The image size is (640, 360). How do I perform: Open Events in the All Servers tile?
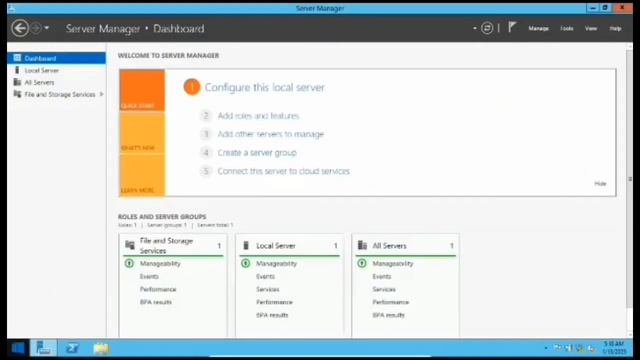pyautogui.click(x=382, y=277)
